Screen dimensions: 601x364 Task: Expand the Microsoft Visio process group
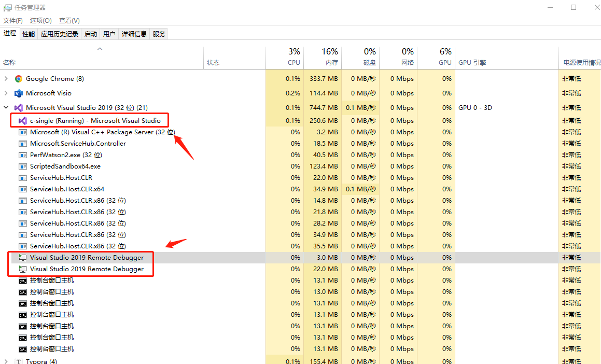(x=6, y=93)
